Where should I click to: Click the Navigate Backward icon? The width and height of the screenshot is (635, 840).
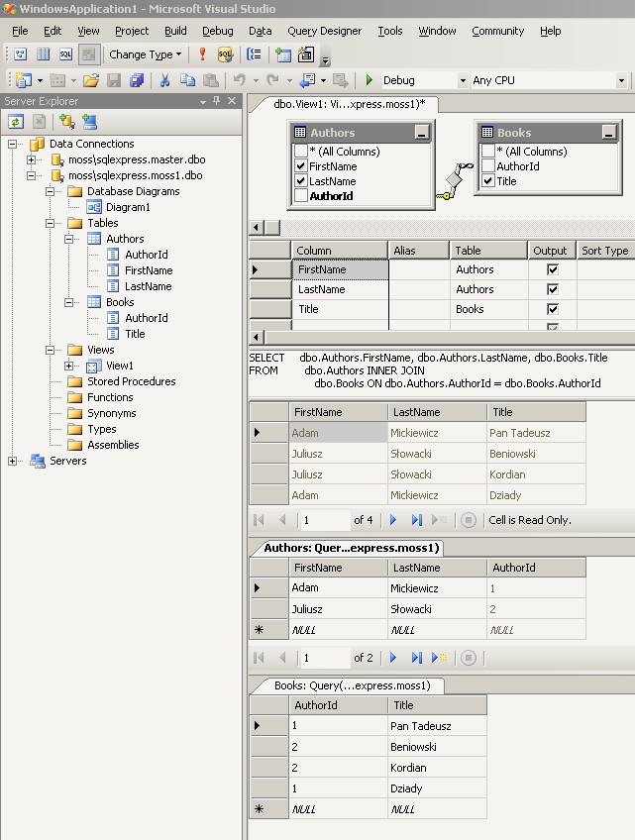307,80
